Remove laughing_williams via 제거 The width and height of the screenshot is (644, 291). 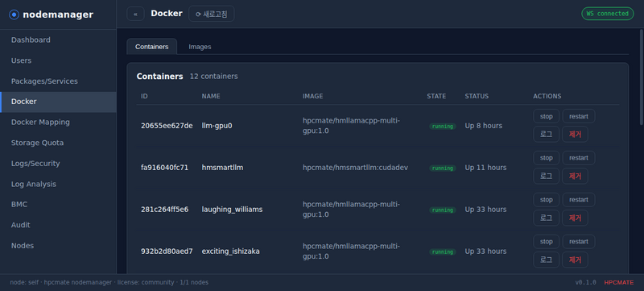tap(575, 218)
